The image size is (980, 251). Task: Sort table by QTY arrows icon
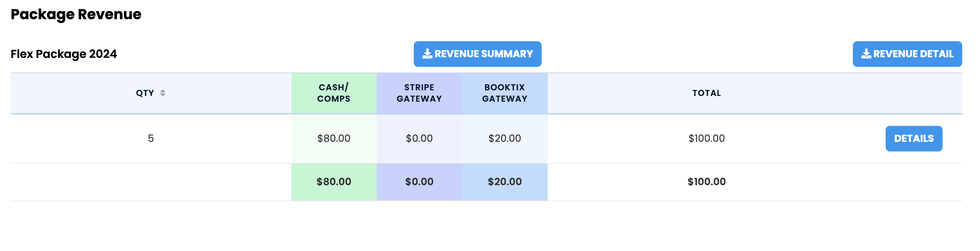click(x=162, y=93)
